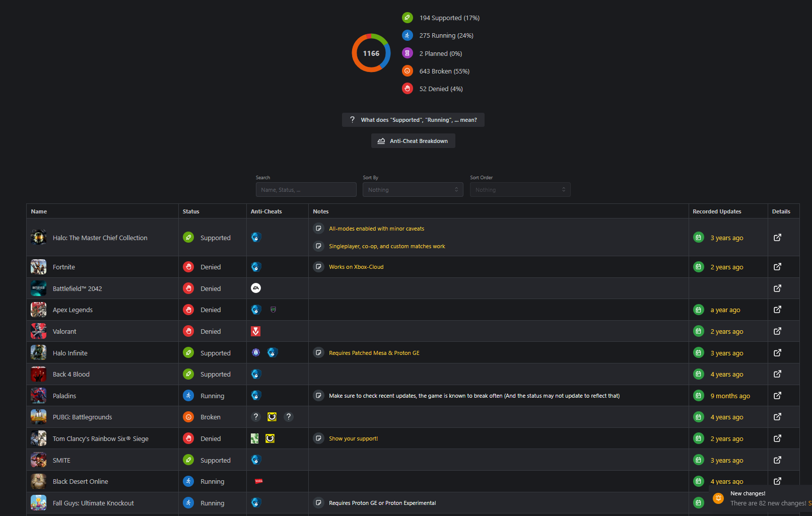Click the red Denied hand icon in legend
Screen dimensions: 812x516
[408, 89]
